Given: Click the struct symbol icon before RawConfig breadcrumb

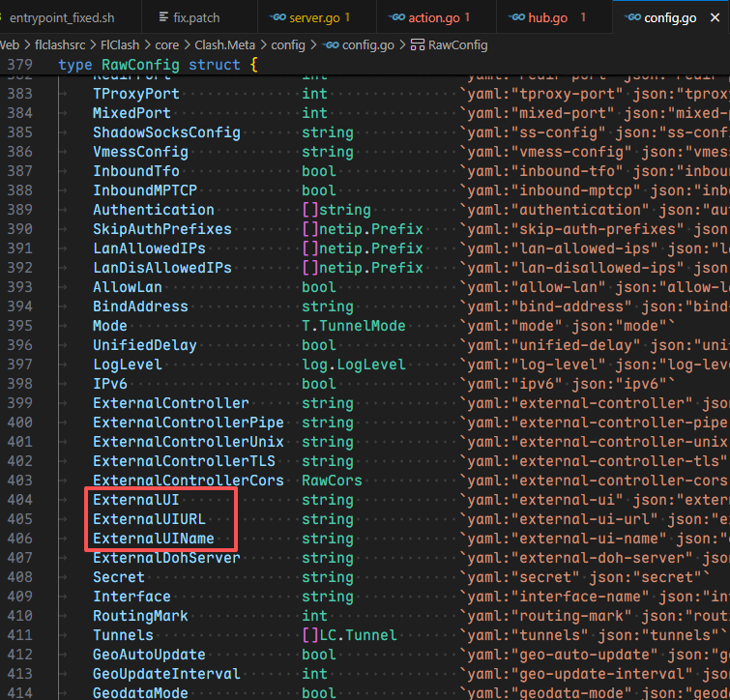Looking at the screenshot, I should [418, 44].
